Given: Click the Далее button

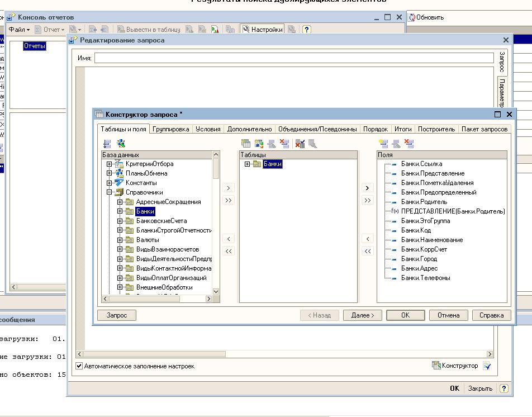Looking at the screenshot, I should pos(362,315).
